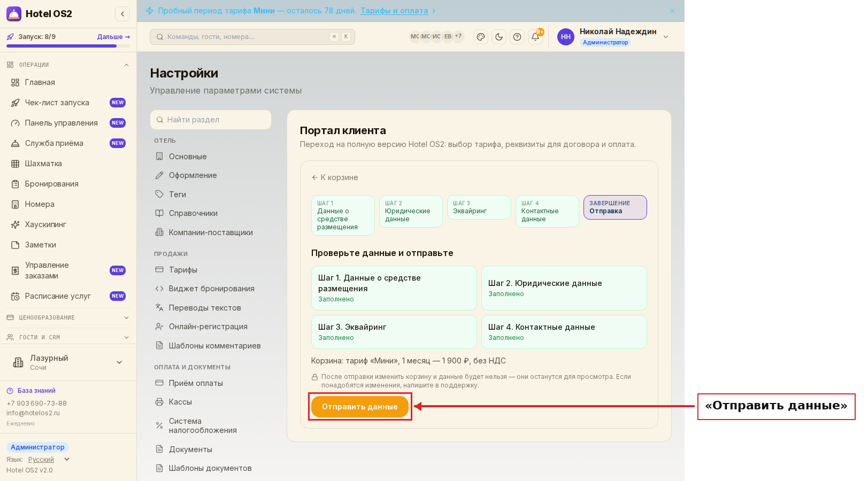Select Шаг 2 Юридические данные tab
868x481 pixels.
(x=411, y=211)
